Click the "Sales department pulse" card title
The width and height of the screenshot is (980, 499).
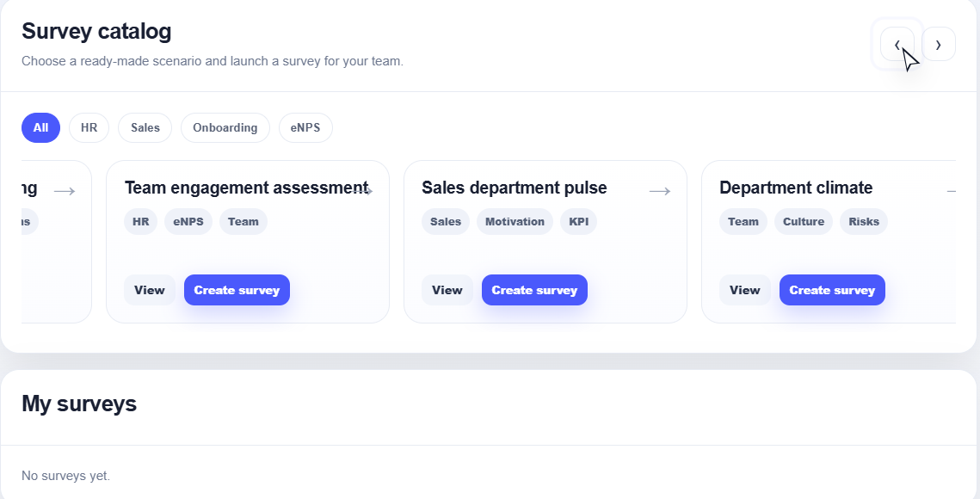[x=515, y=188]
